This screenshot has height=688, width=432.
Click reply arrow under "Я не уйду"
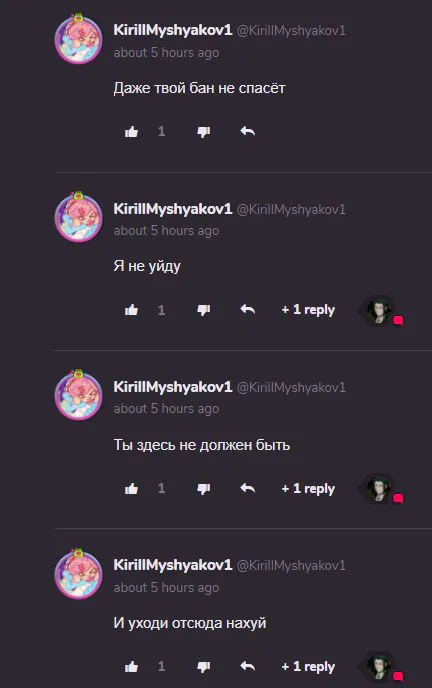(248, 309)
